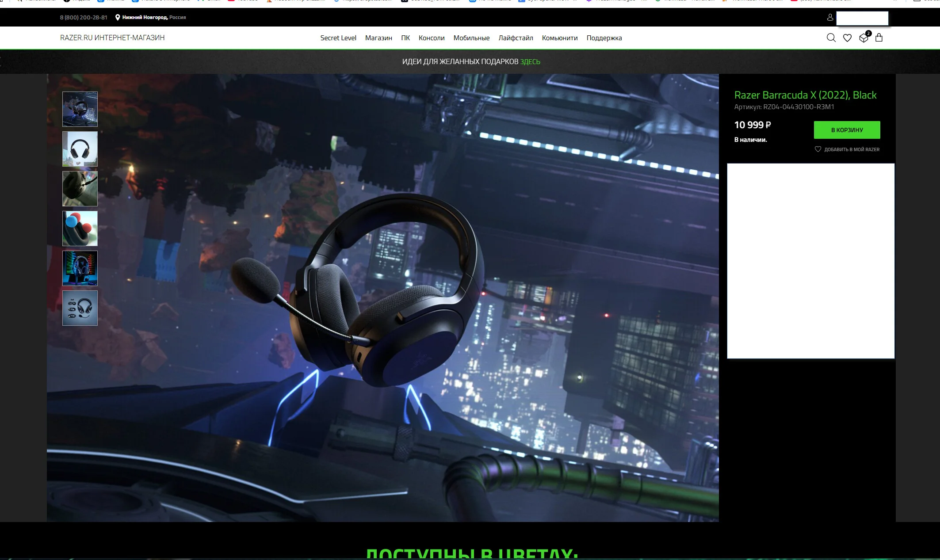The height and width of the screenshot is (560, 940).
Task: Select thumbnail showing headset with accessories
Action: 80,308
